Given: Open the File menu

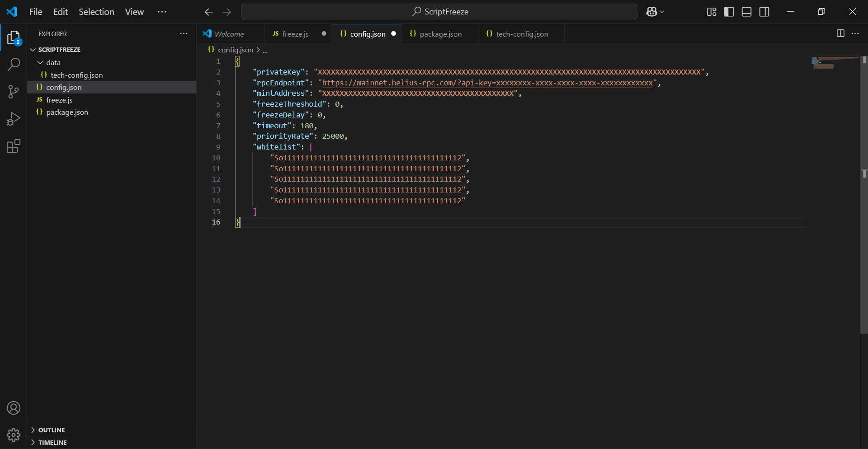Looking at the screenshot, I should coord(36,12).
